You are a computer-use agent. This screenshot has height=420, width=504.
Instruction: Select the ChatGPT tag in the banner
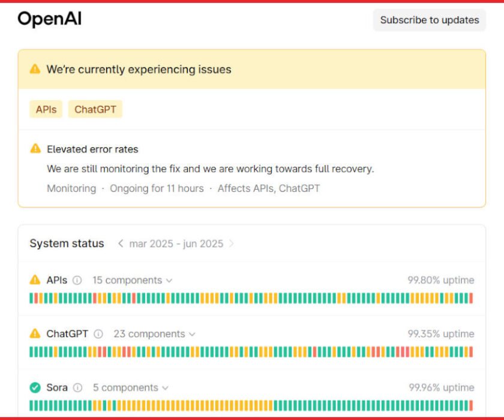95,109
